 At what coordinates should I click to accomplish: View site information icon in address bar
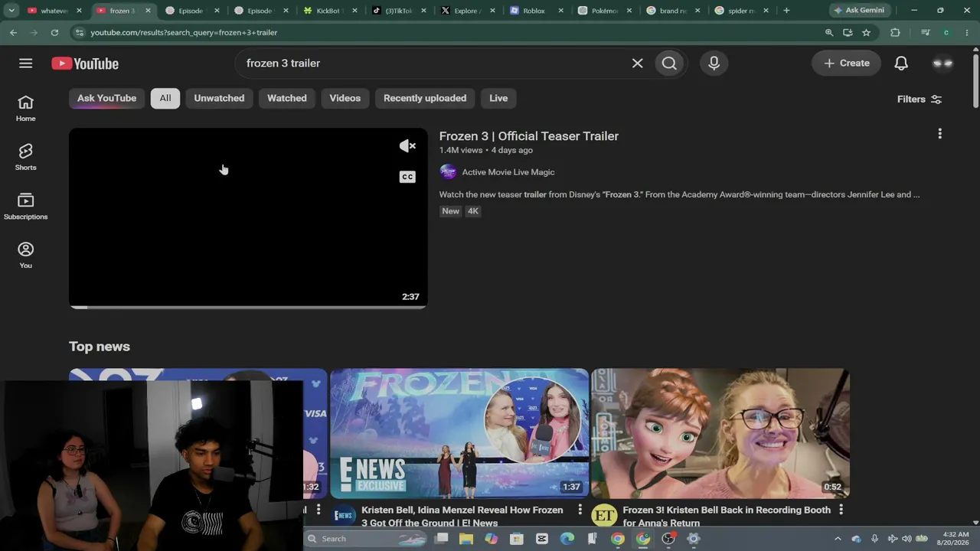click(78, 33)
